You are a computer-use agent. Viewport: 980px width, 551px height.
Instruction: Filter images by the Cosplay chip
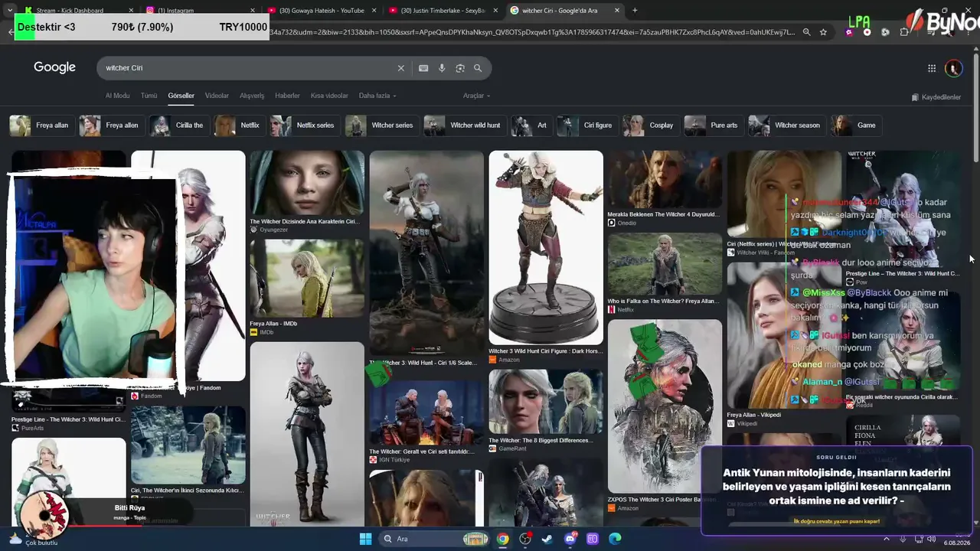pyautogui.click(x=651, y=126)
